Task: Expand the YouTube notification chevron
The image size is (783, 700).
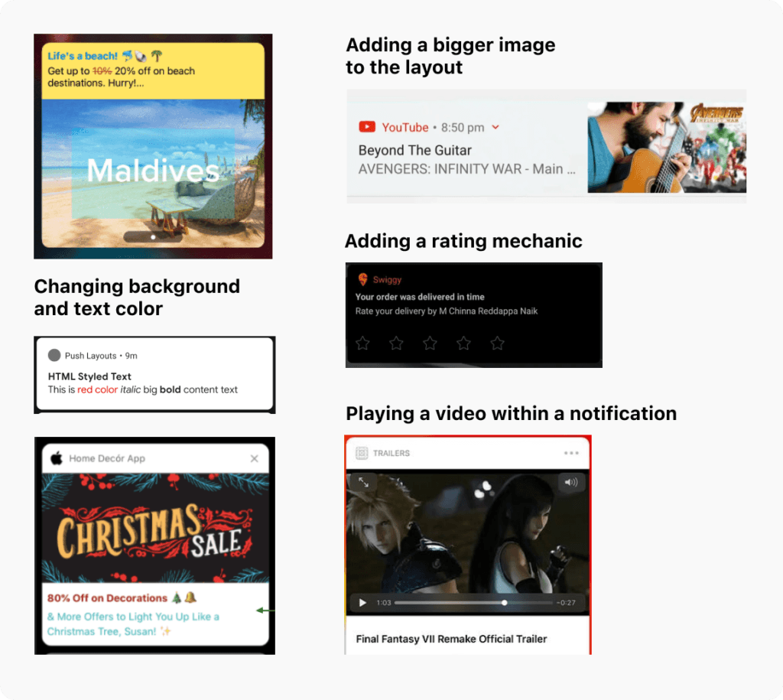Action: [495, 127]
